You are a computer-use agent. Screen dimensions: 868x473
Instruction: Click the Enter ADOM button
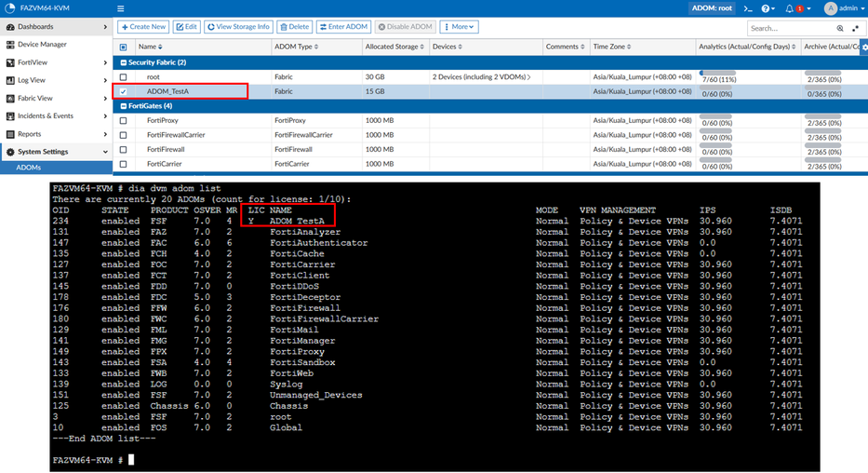point(343,27)
